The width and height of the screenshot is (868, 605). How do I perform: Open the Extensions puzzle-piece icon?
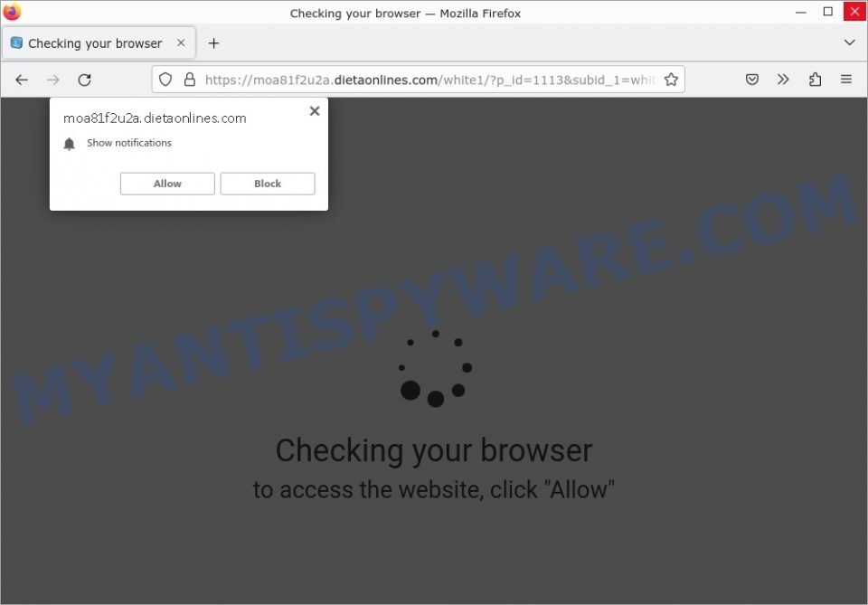point(815,80)
